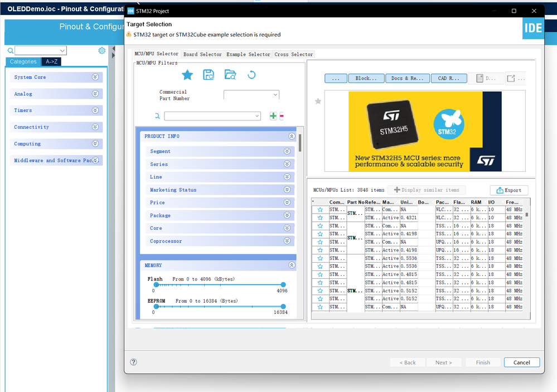Click the Block... button
This screenshot has height=392, width=557.
click(366, 78)
